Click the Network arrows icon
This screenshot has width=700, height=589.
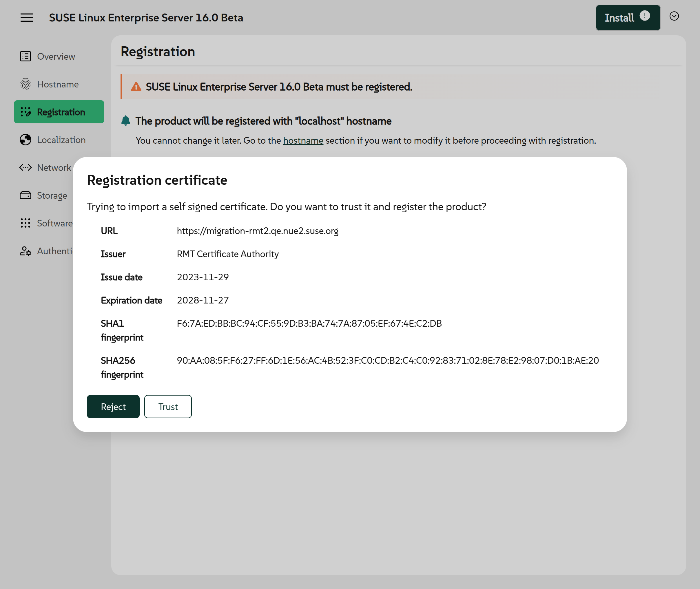(25, 167)
